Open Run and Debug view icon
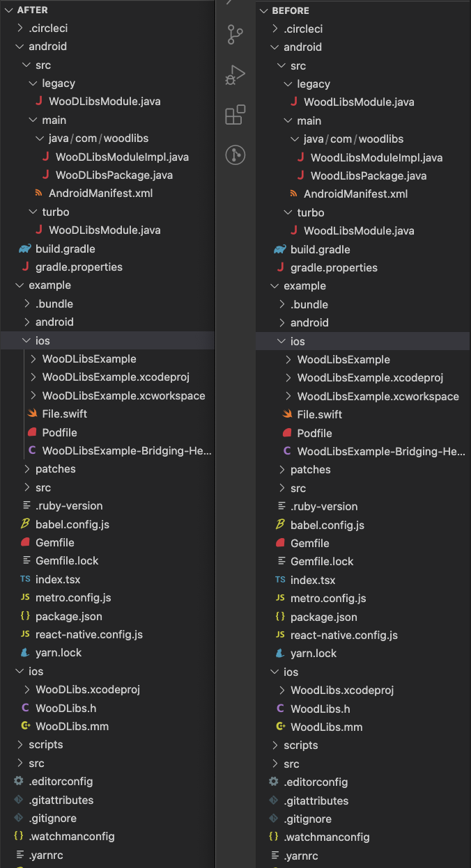The image size is (471, 868). tap(235, 74)
